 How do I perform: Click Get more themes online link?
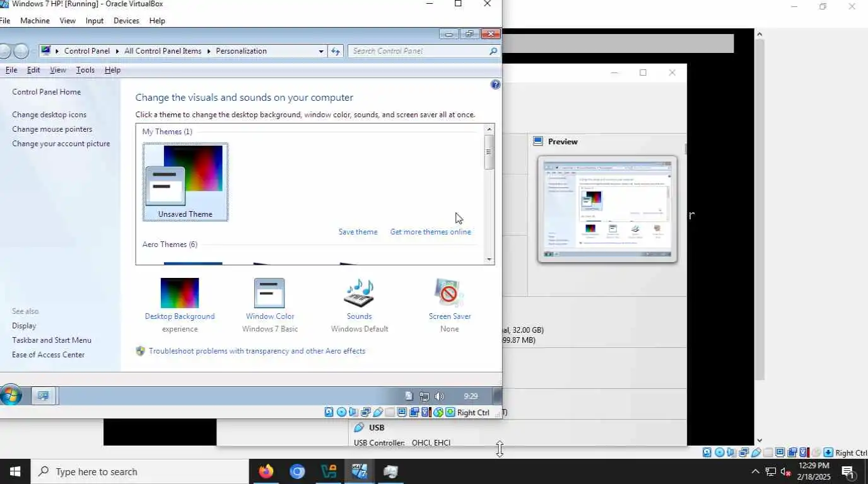coord(430,232)
